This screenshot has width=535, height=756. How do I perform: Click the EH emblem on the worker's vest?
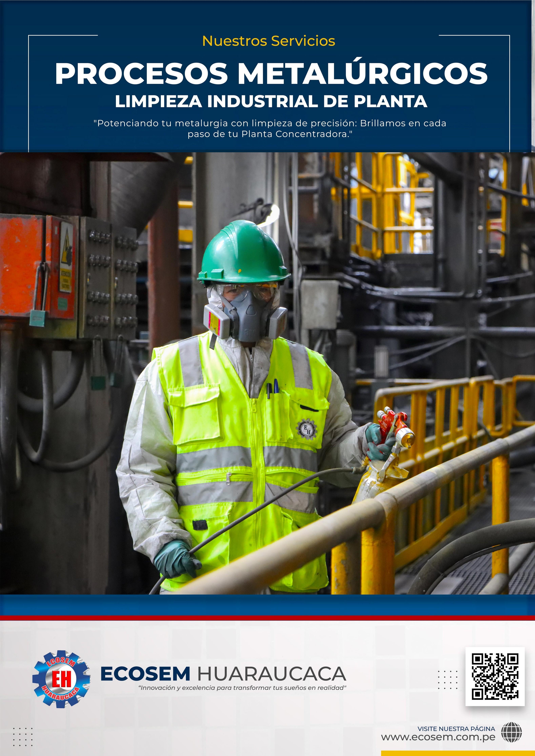[307, 429]
